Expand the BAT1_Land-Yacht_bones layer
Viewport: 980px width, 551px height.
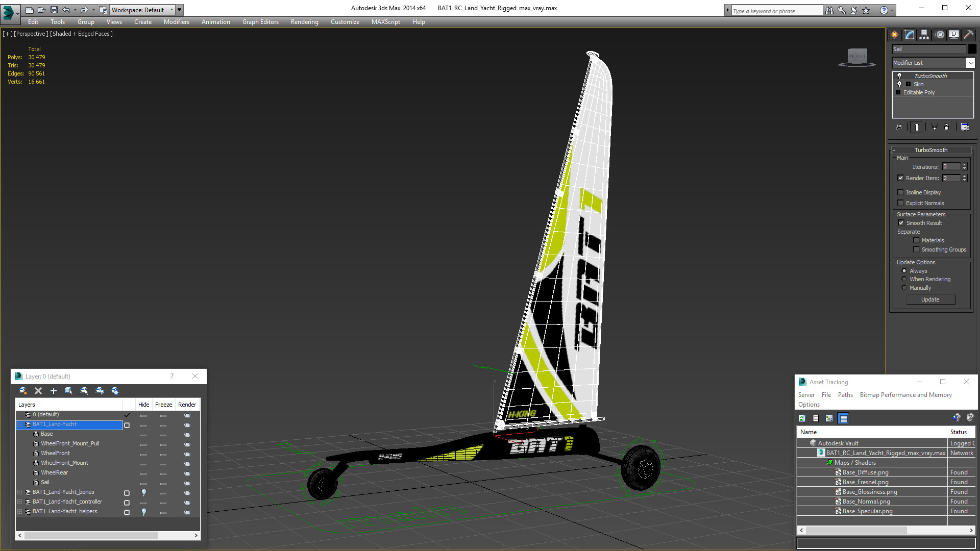[20, 492]
